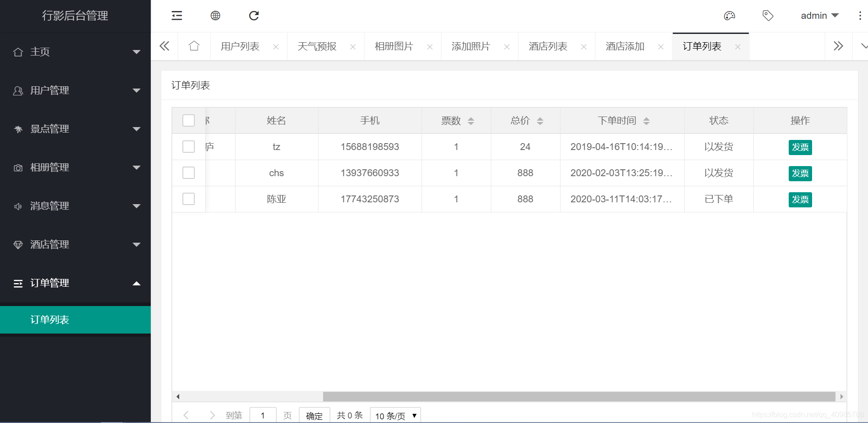Switch to the 酒店添加 tab
The image size is (868, 423).
point(625,46)
